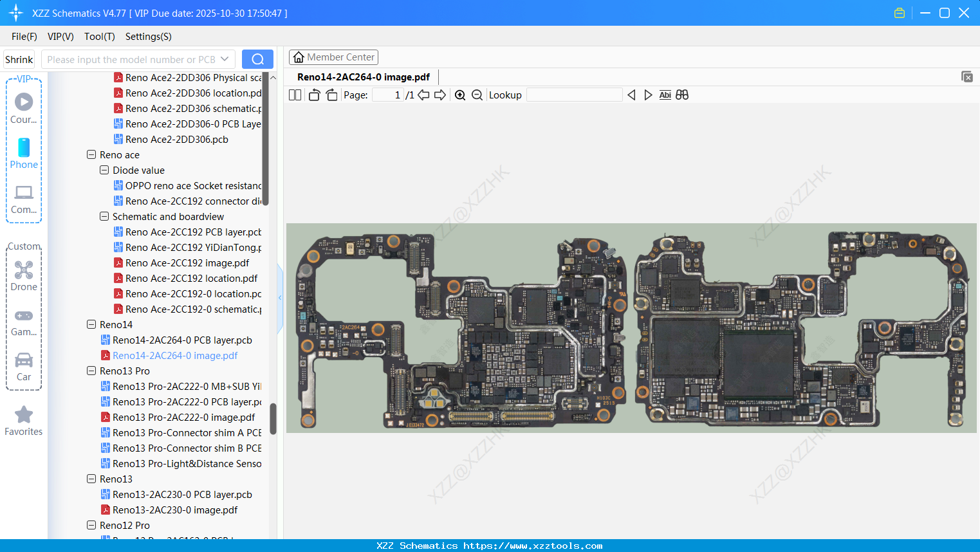Click the zoom in magnifier icon
The width and height of the screenshot is (980, 552).
tap(460, 95)
